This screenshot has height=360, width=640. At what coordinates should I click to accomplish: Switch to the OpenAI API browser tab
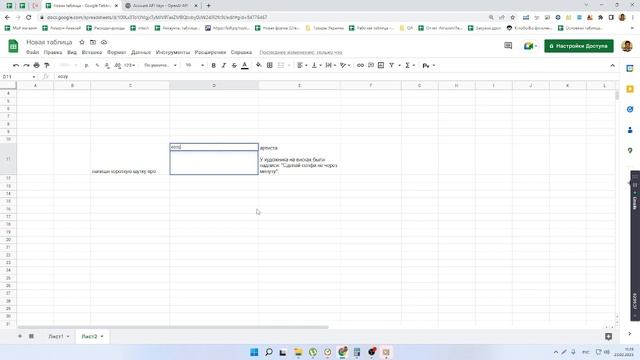click(x=161, y=6)
